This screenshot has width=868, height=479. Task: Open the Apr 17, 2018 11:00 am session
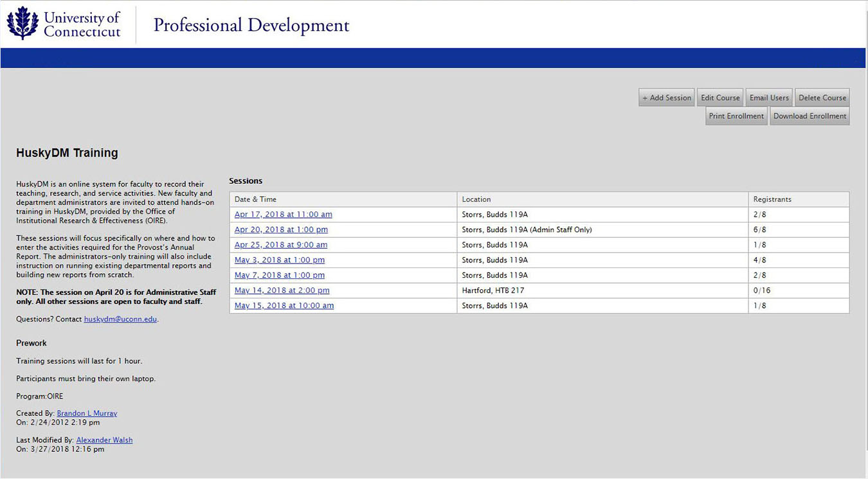pyautogui.click(x=283, y=215)
